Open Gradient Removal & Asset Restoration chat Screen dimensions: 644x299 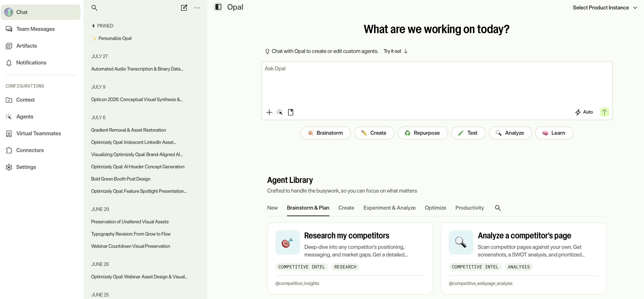[128, 130]
